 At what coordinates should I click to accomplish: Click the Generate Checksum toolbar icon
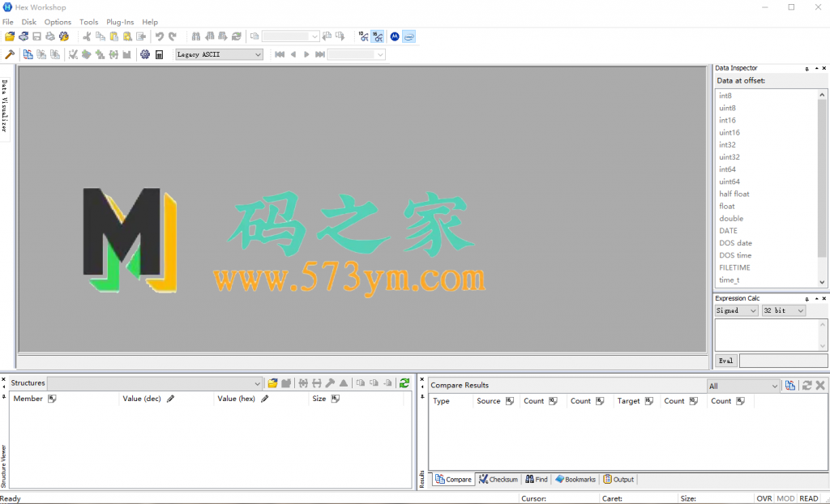(x=74, y=54)
